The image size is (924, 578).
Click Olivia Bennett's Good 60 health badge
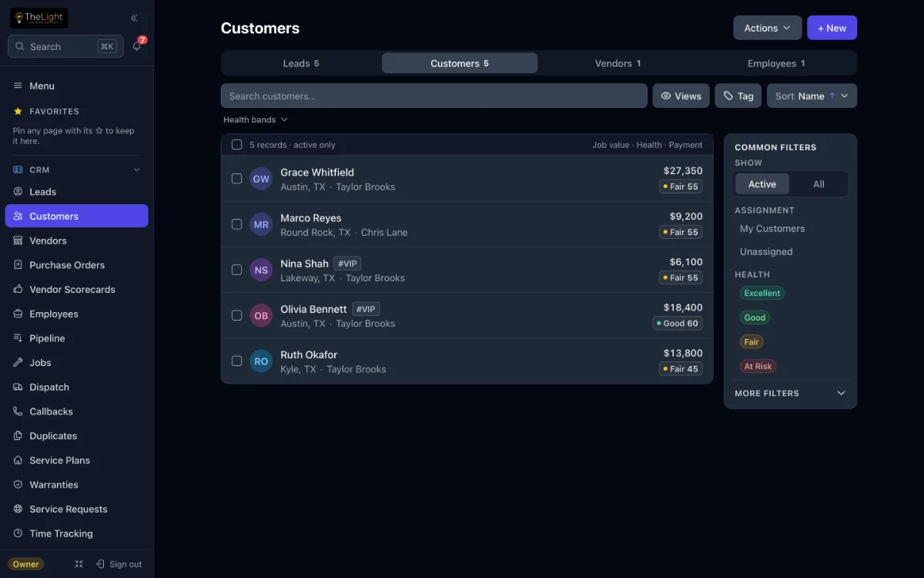(678, 324)
